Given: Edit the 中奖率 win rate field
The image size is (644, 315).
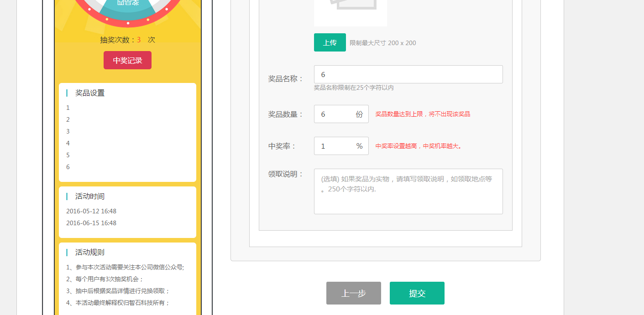Looking at the screenshot, I should 341,146.
